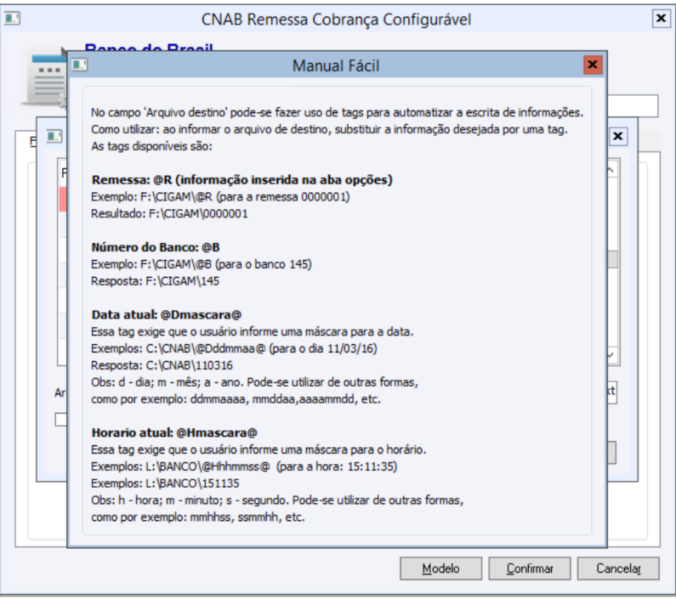The image size is (676, 599).
Task: Click the Confirmar button
Action: click(x=529, y=568)
